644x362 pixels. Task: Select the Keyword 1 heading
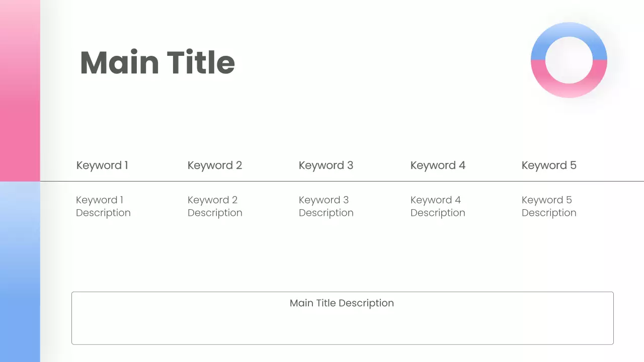102,165
